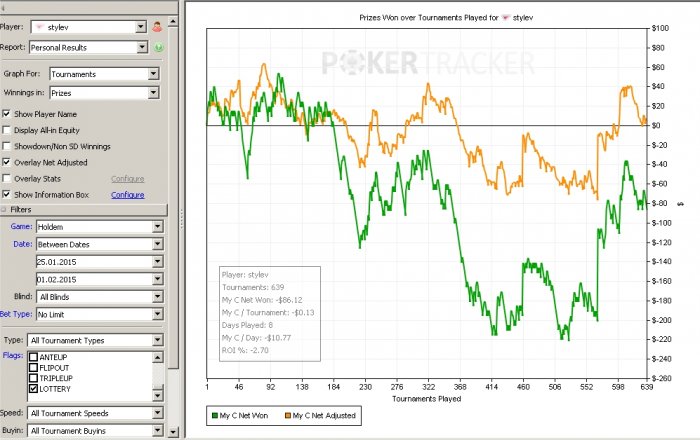Expand the Winnings in Prizes dropdown
Screen dimensions: 700x440
(104, 93)
